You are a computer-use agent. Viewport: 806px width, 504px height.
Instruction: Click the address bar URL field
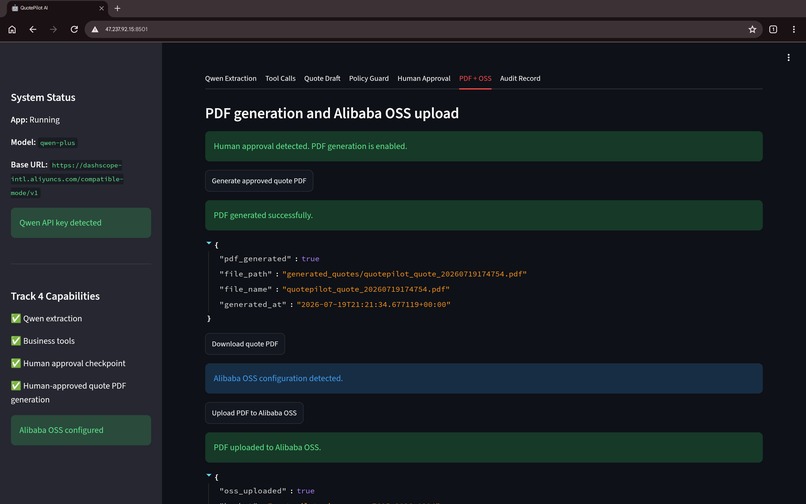tap(422, 29)
